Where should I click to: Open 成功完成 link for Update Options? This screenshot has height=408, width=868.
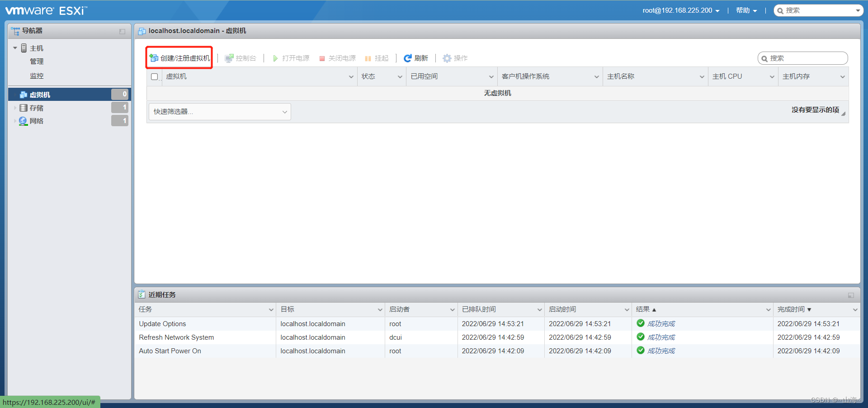click(661, 324)
